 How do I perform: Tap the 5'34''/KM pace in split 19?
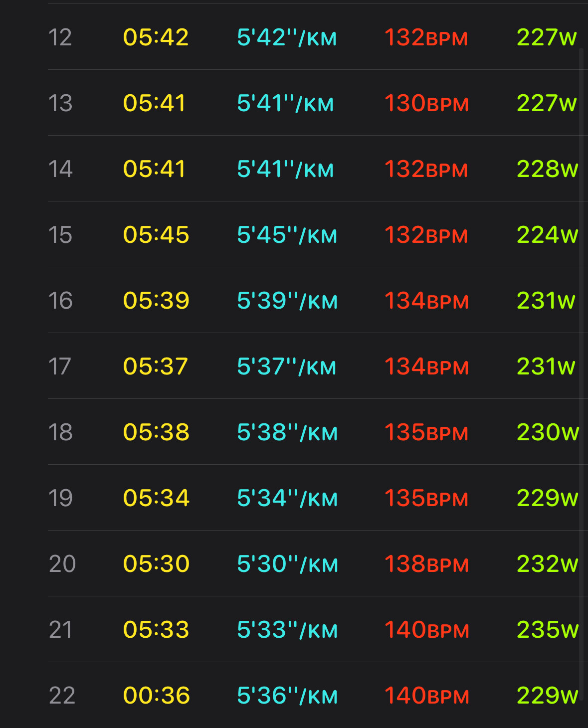point(287,498)
